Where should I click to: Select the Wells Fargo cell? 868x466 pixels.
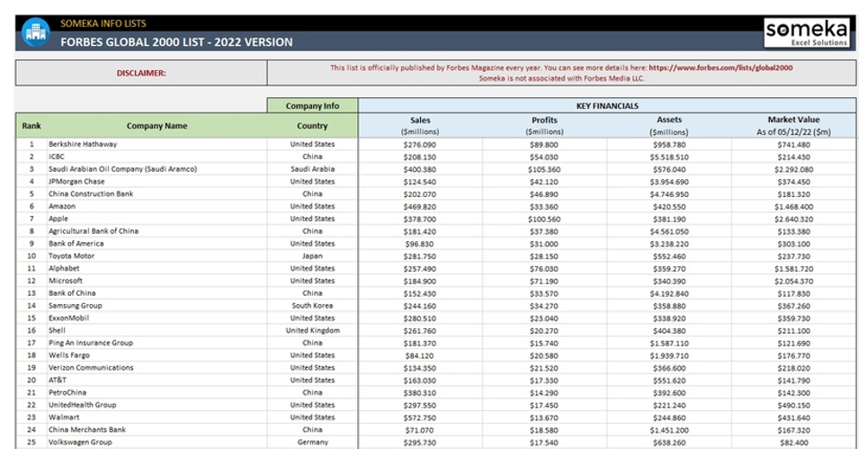(157, 355)
